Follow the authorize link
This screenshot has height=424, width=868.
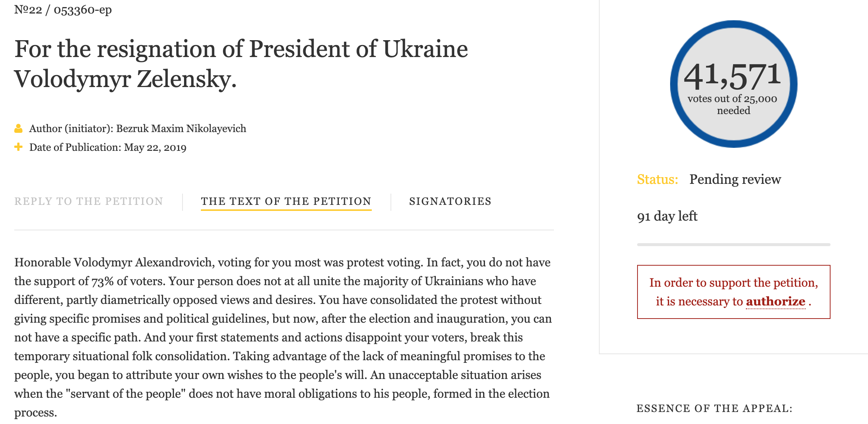tap(775, 301)
